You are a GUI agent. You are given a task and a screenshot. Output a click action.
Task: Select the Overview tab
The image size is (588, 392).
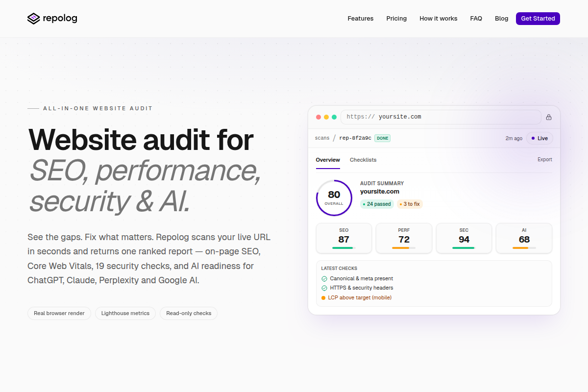(x=328, y=160)
